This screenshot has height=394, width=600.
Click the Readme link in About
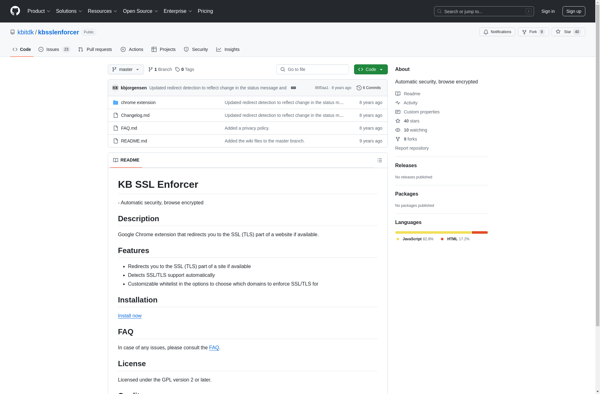click(408, 93)
